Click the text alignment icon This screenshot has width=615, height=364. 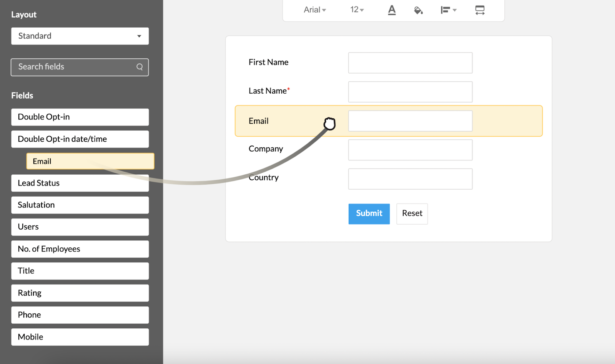446,10
